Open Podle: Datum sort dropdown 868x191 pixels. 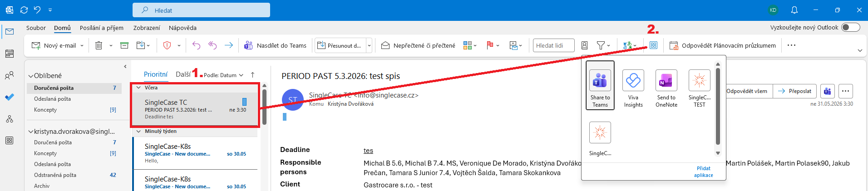point(223,75)
